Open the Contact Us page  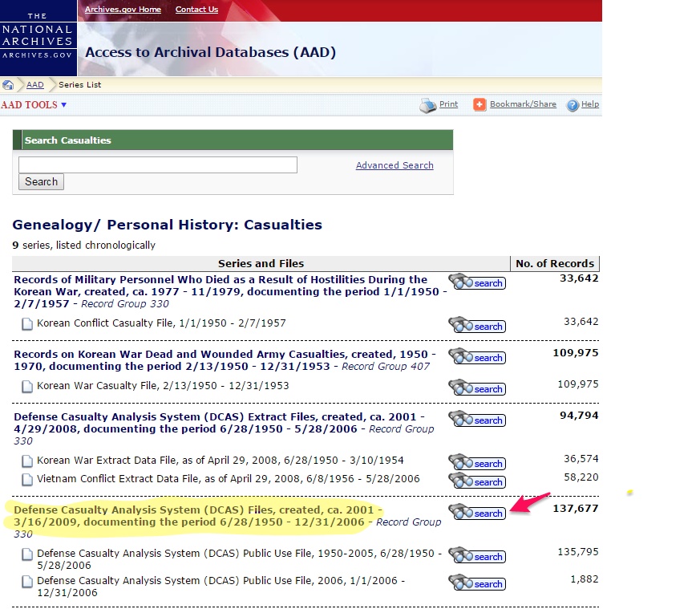[196, 10]
